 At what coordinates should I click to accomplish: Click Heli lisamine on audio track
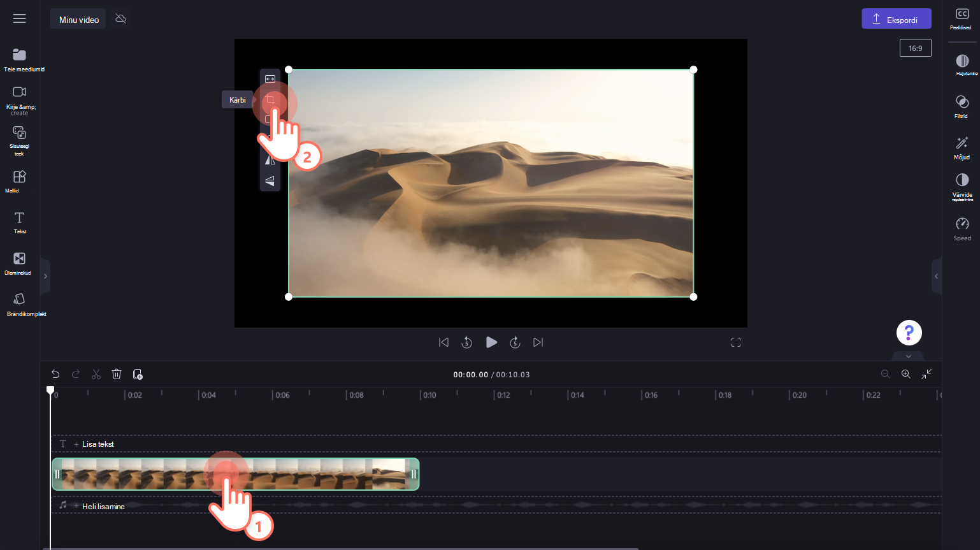point(103,507)
